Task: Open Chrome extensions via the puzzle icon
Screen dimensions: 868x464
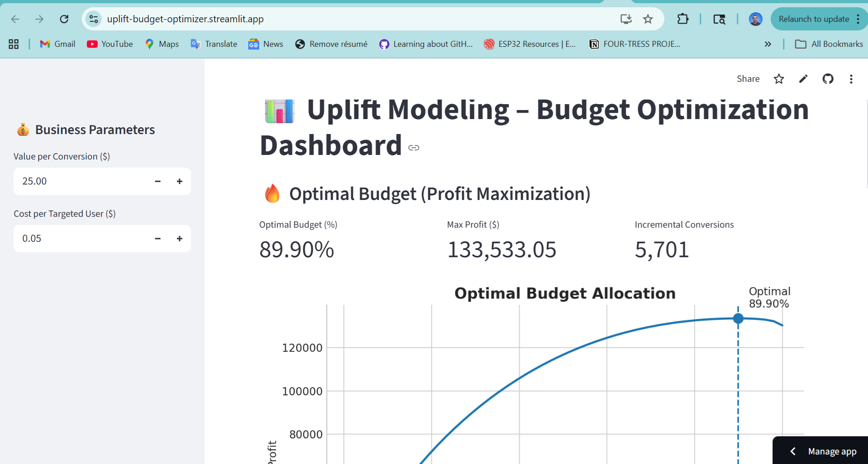Action: pos(682,19)
